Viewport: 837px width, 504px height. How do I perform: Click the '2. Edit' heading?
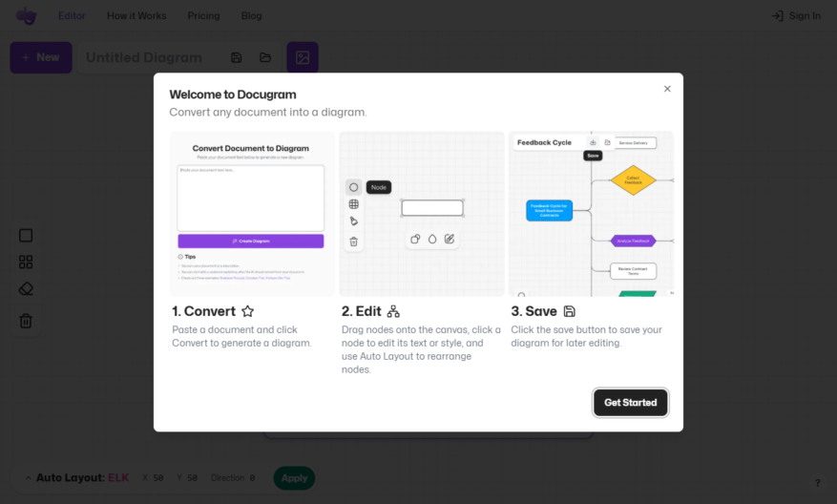click(362, 311)
